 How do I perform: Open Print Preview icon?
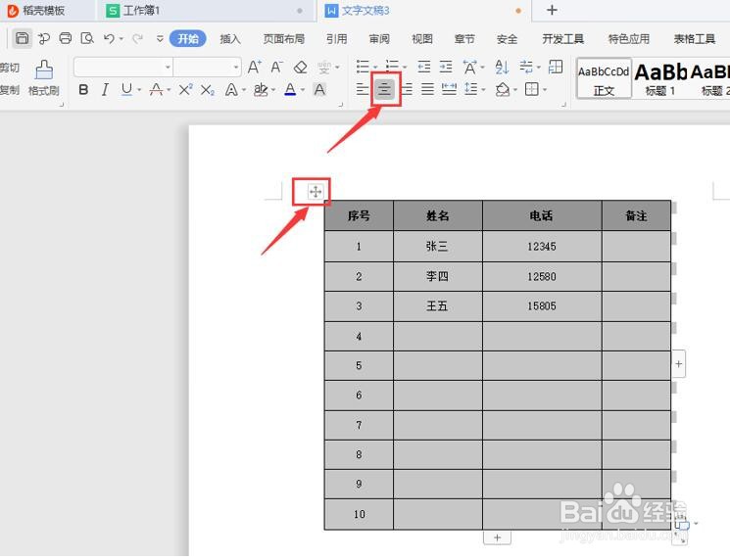[x=87, y=38]
